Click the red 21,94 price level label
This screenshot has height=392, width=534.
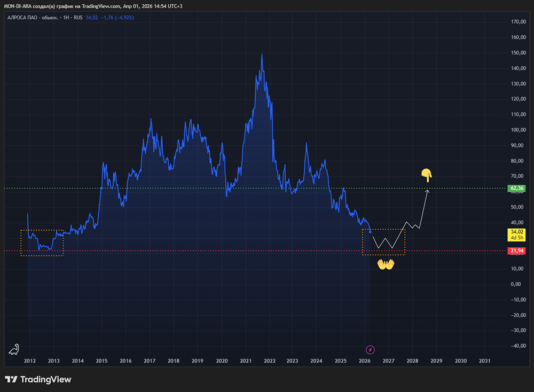(x=516, y=251)
